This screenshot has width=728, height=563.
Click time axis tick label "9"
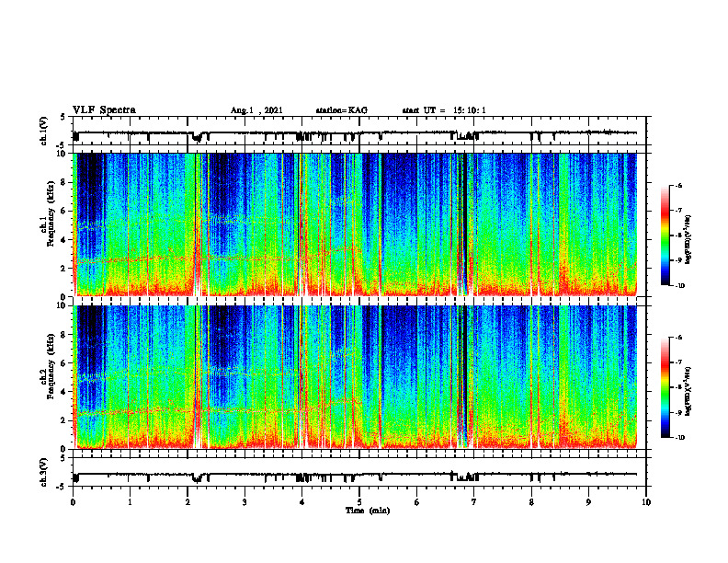588,502
